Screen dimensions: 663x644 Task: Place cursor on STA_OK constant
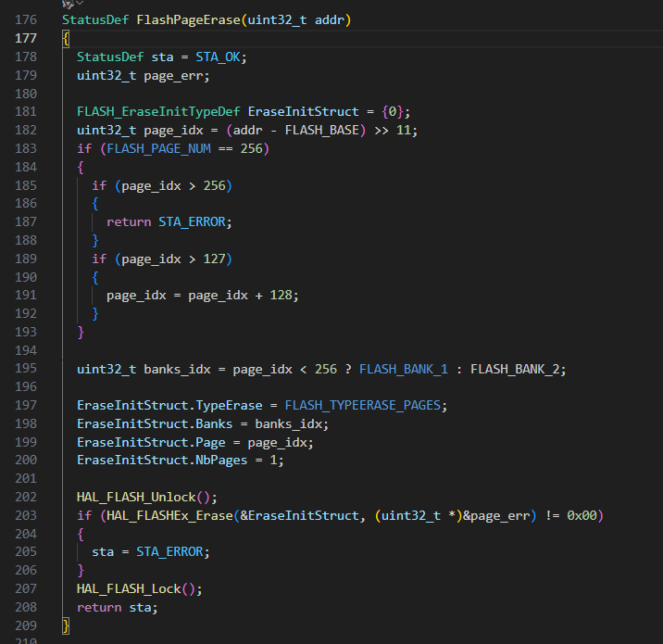click(x=218, y=57)
